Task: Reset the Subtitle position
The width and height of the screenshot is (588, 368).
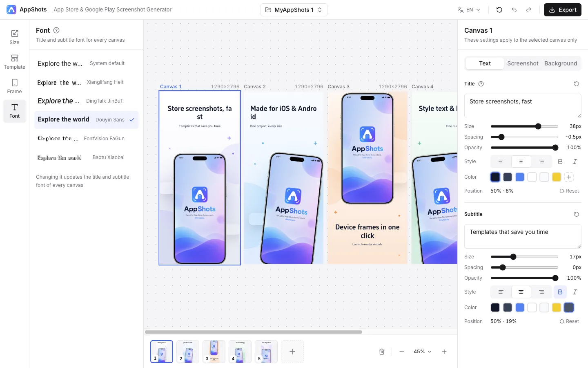Action: click(569, 321)
